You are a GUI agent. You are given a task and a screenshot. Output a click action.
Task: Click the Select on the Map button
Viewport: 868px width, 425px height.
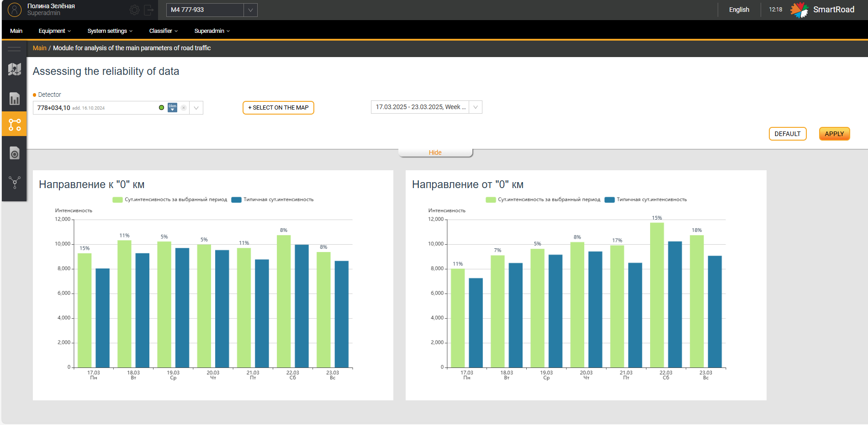point(278,108)
